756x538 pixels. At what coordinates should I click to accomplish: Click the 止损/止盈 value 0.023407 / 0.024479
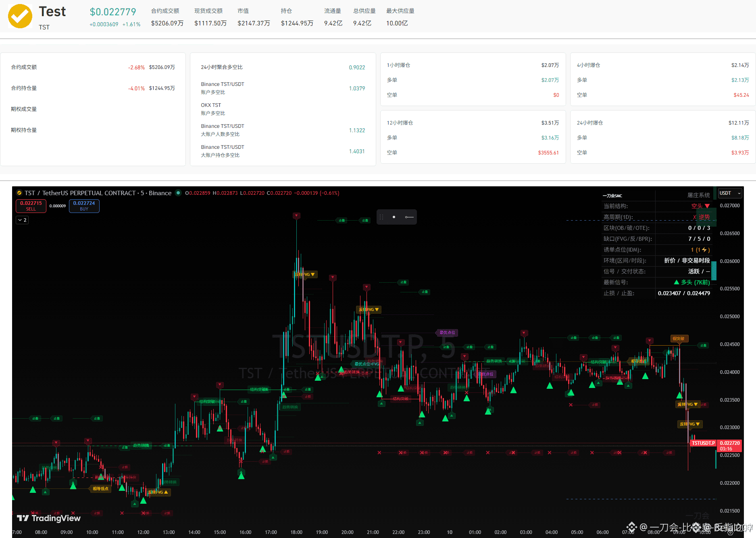pos(684,293)
